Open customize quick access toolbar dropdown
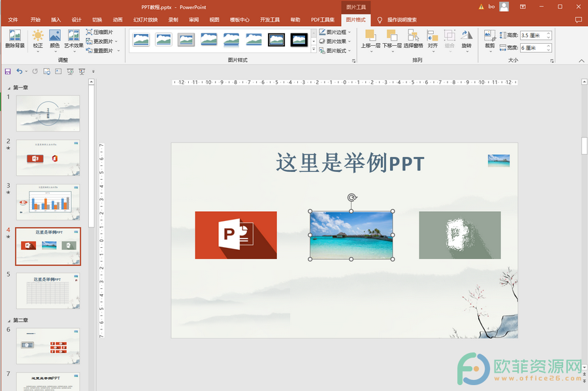 click(93, 71)
